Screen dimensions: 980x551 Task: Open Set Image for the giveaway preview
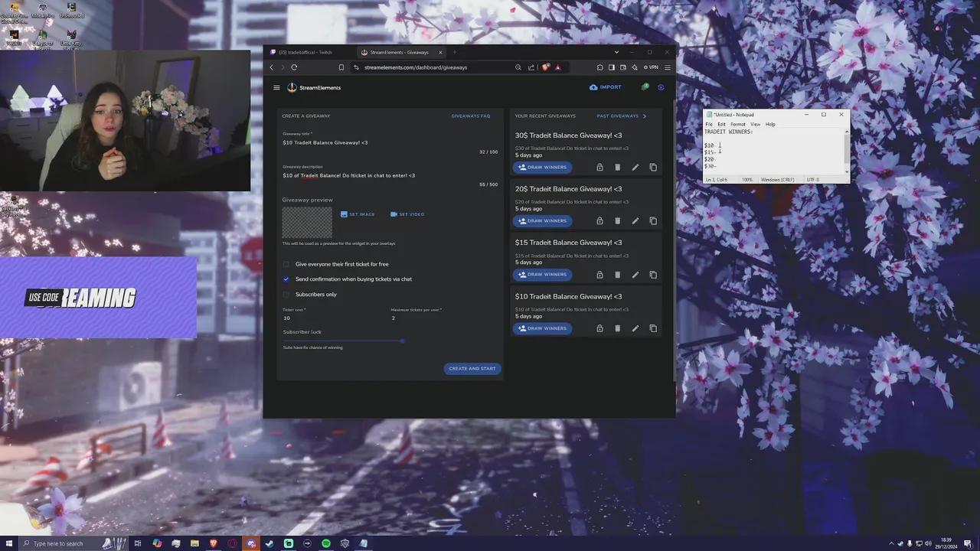[x=357, y=214]
